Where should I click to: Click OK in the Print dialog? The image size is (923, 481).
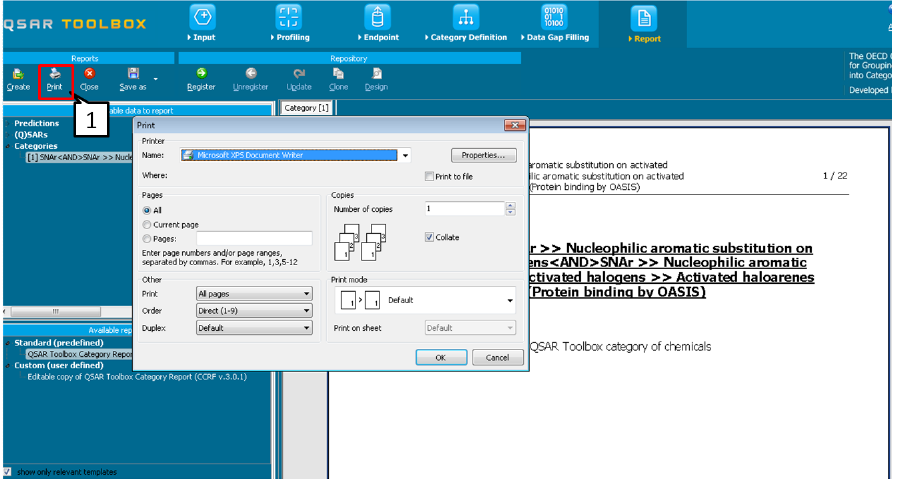coord(441,357)
